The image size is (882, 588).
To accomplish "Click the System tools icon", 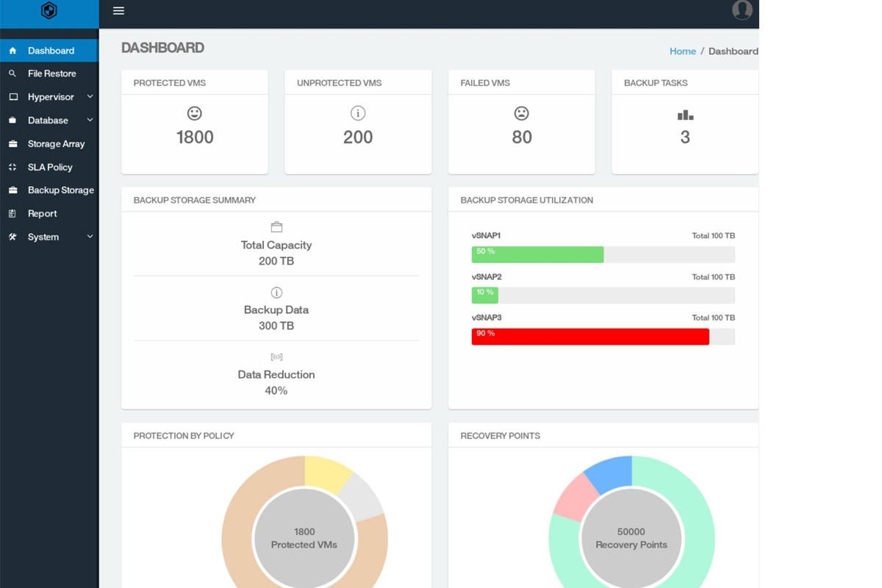I will tap(12, 237).
